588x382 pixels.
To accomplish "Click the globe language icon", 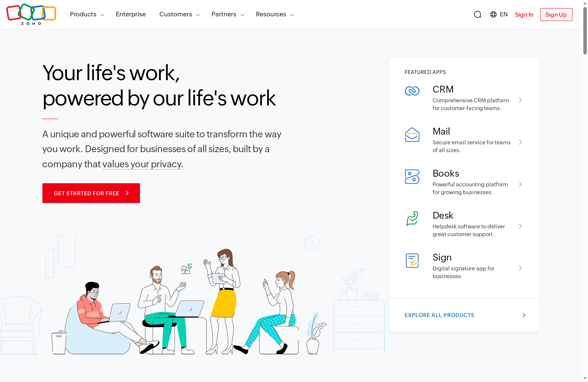I will [493, 14].
